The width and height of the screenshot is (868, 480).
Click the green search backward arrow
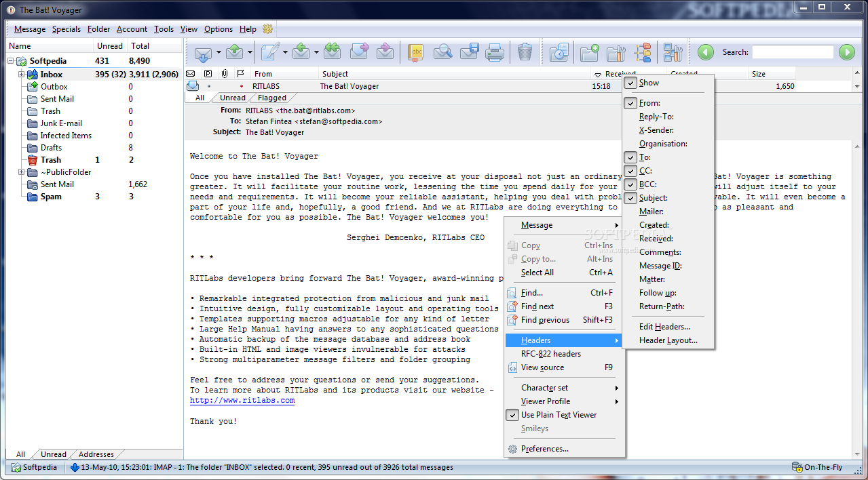(x=706, y=52)
